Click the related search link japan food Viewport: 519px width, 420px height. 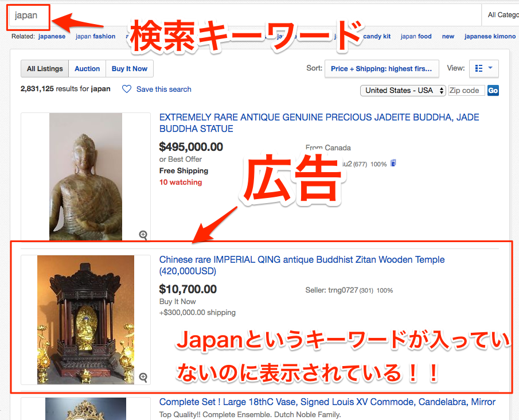416,36
